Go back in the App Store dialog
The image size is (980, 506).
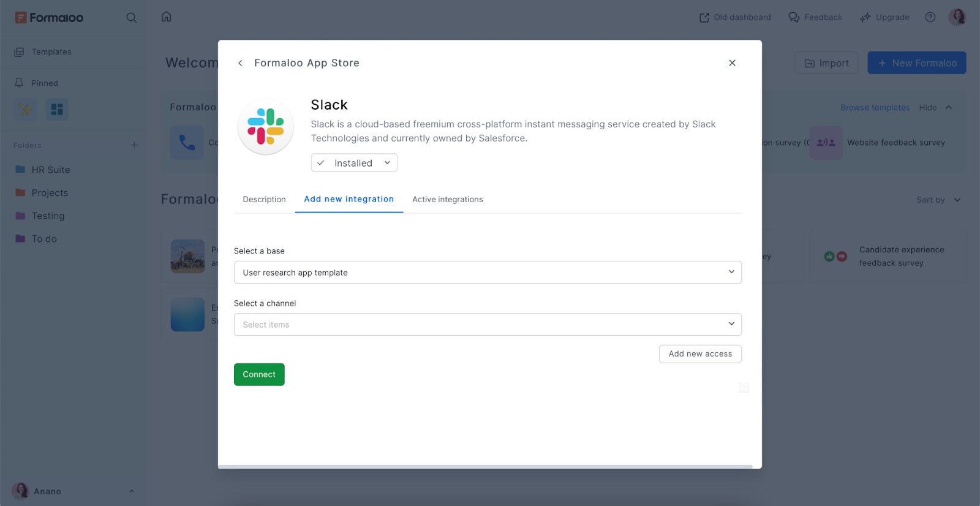point(240,63)
